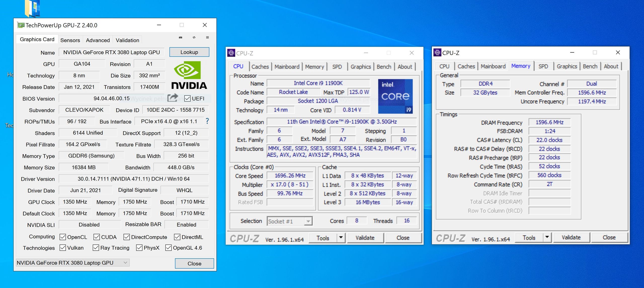Viewport: 644px width, 288px height.
Task: Click the GPU-Z title bar app icon
Action: [21, 25]
